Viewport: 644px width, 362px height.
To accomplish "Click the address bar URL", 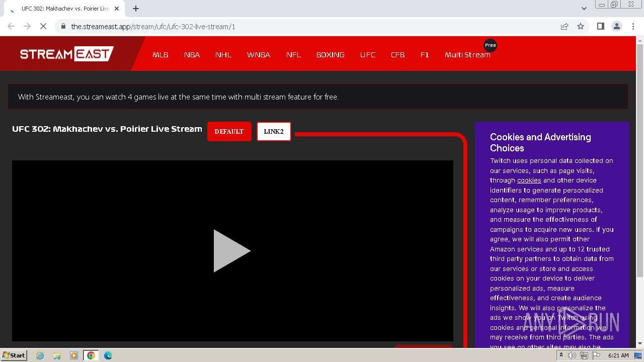I will (153, 26).
